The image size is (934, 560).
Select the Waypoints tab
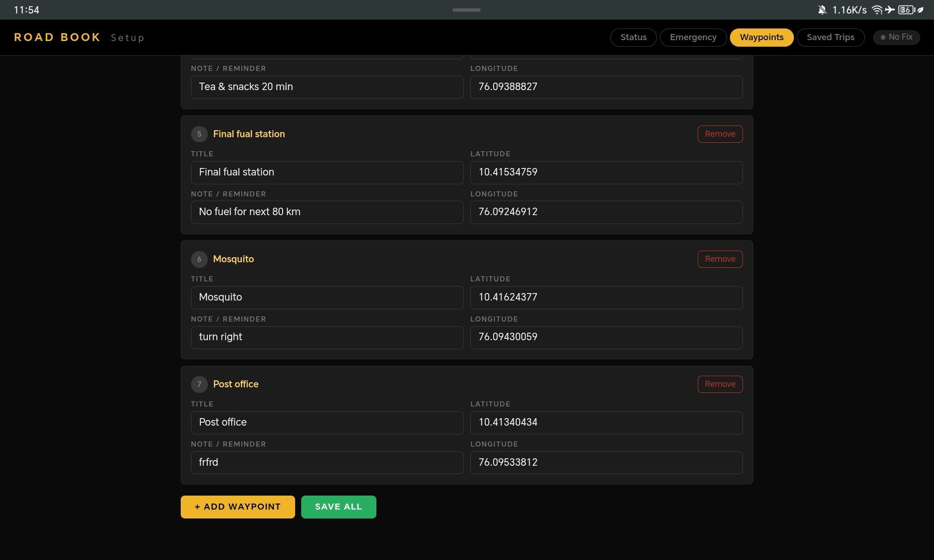(762, 37)
